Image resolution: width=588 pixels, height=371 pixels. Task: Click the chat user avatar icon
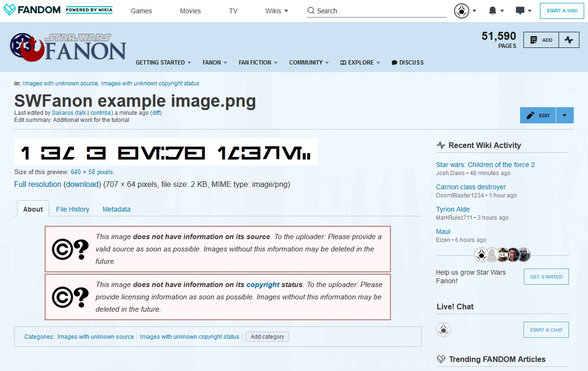point(444,330)
